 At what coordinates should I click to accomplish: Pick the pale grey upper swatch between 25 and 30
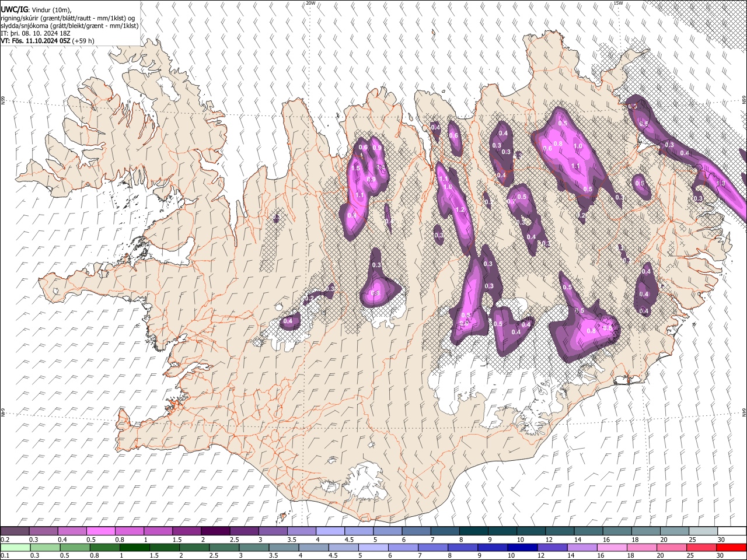(x=703, y=531)
